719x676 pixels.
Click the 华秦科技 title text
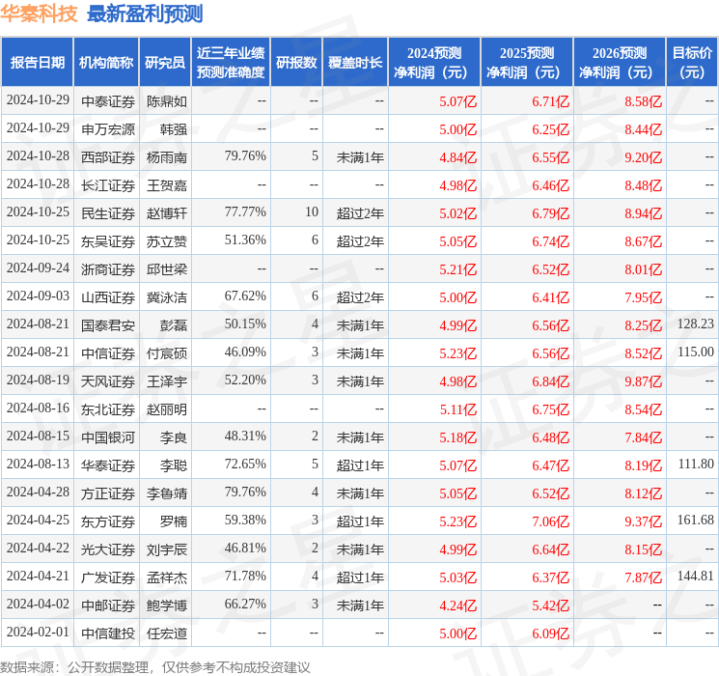[x=39, y=14]
